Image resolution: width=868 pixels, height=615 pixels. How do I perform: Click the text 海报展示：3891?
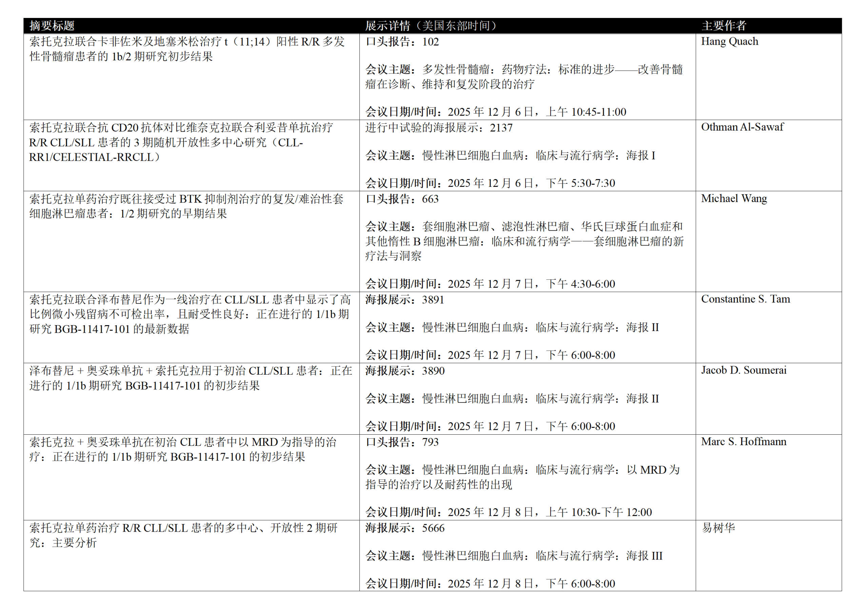[405, 300]
